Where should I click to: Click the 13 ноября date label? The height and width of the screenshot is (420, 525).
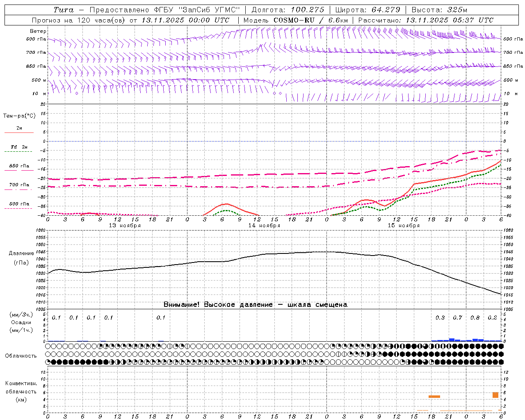click(125, 226)
